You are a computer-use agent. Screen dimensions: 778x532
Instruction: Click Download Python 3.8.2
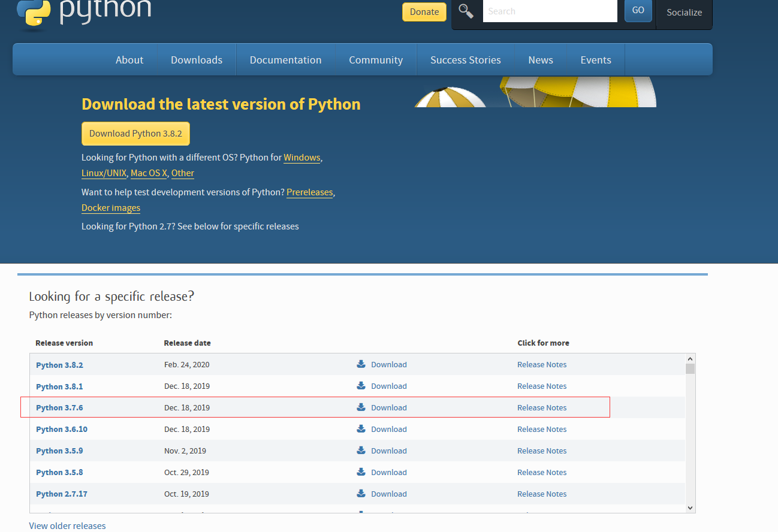[135, 133]
